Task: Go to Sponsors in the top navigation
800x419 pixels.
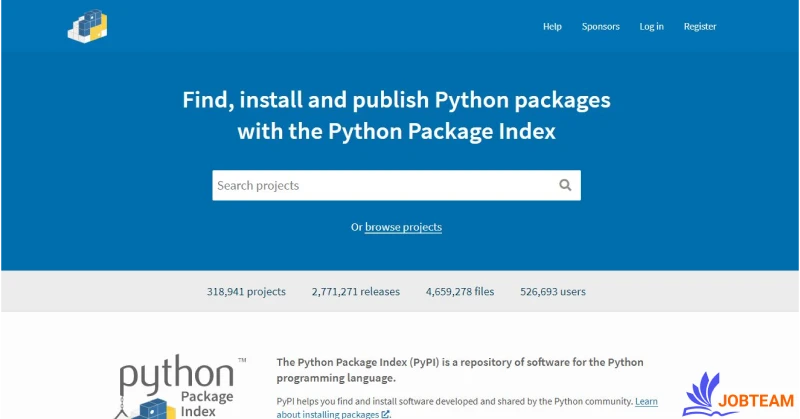Action: coord(600,27)
